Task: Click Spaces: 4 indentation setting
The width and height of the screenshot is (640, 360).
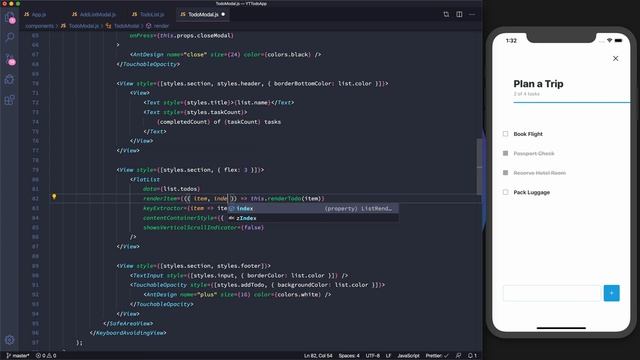Action: point(349,356)
